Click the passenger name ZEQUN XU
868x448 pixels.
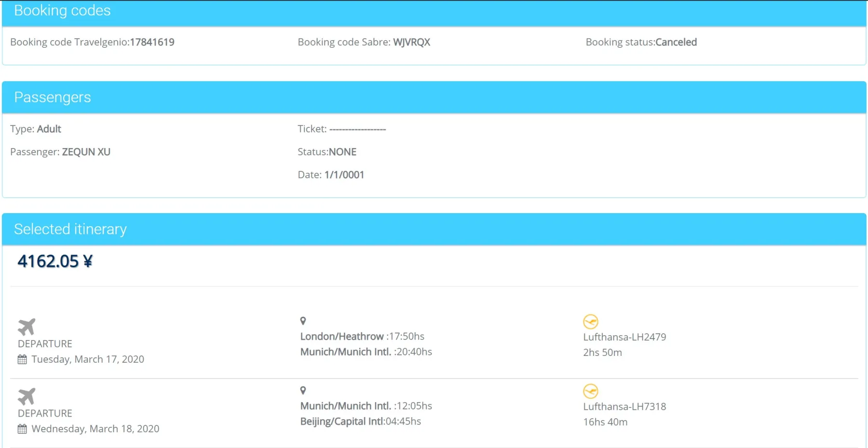(86, 152)
